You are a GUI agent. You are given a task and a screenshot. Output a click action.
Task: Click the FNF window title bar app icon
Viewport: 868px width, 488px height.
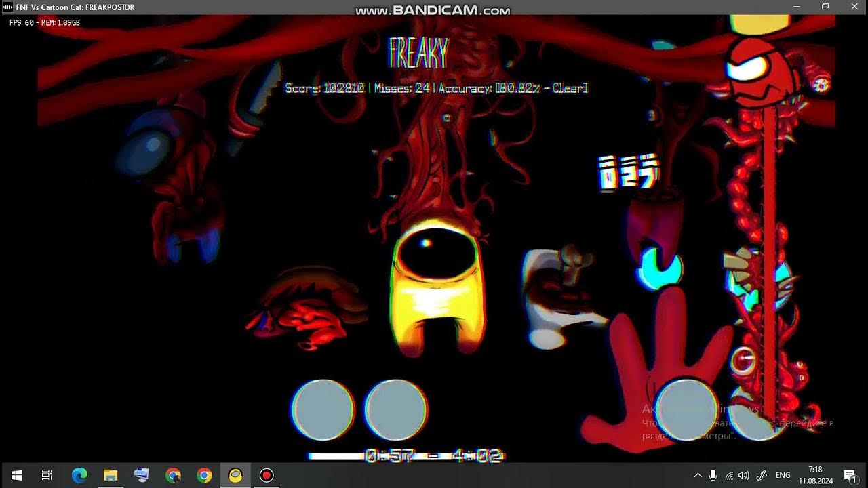pyautogui.click(x=8, y=7)
